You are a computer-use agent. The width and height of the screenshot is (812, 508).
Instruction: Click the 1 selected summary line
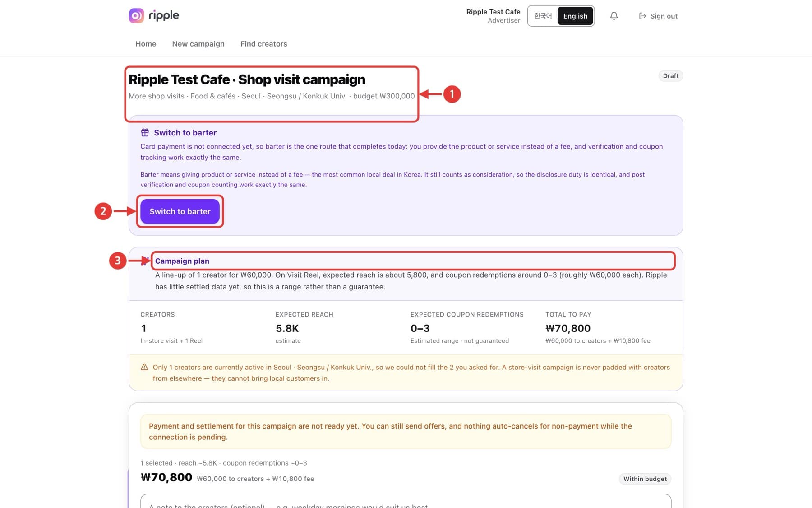pos(224,463)
